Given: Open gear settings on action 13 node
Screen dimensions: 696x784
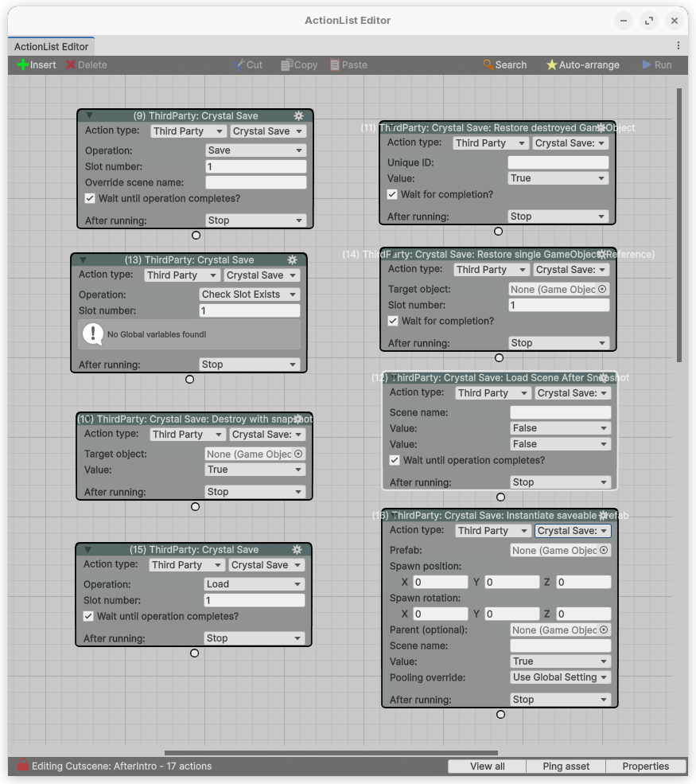Looking at the screenshot, I should tap(292, 260).
